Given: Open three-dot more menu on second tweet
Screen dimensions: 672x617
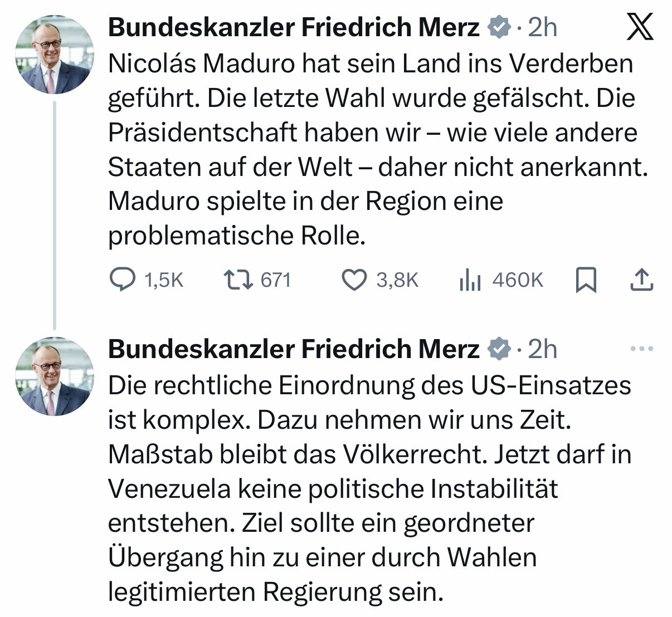Looking at the screenshot, I should coord(641,349).
